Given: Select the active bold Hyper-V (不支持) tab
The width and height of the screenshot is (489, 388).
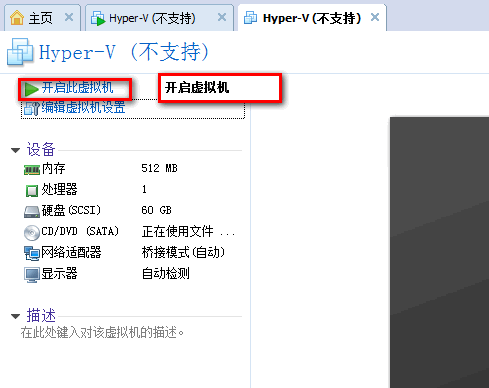Looking at the screenshot, I should click(312, 18).
